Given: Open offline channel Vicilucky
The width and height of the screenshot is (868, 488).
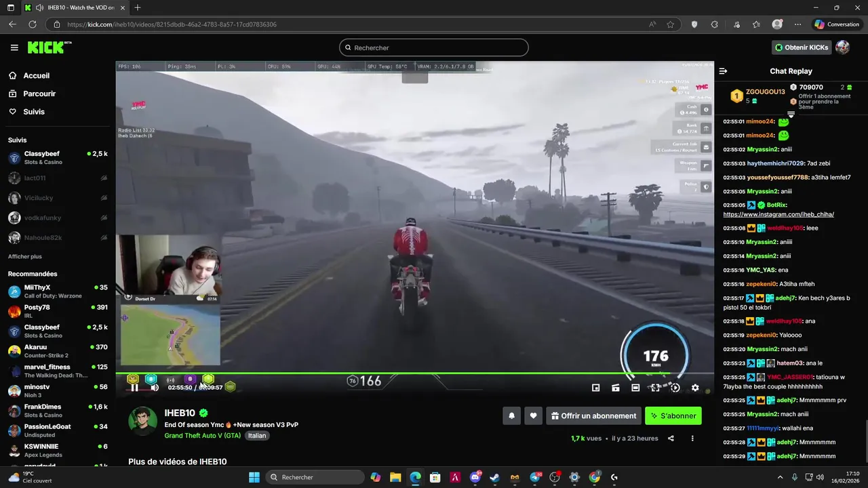Looking at the screenshot, I should 58,198.
